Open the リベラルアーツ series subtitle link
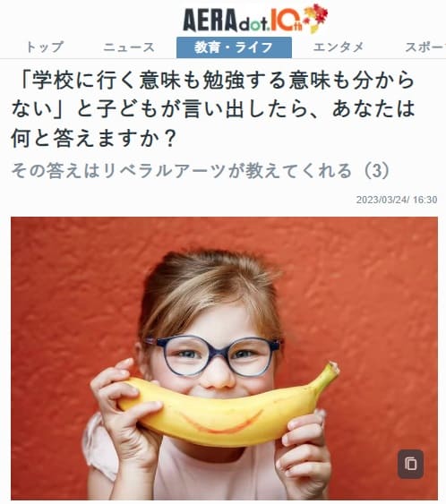The image size is (446, 504). 201,170
